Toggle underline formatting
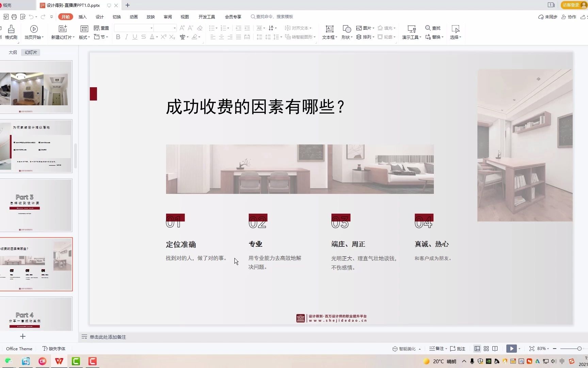The height and width of the screenshot is (368, 588). click(x=135, y=37)
